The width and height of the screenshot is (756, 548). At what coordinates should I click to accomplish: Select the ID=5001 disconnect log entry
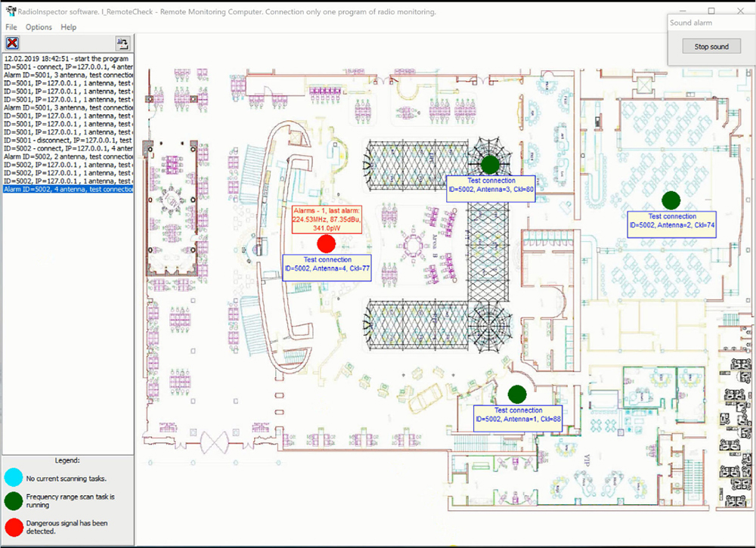coord(68,141)
